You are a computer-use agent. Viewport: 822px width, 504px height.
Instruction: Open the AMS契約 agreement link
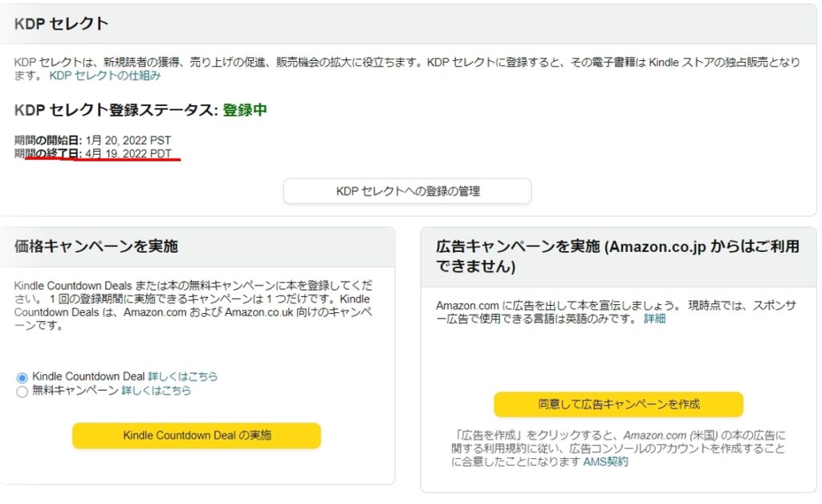point(605,462)
